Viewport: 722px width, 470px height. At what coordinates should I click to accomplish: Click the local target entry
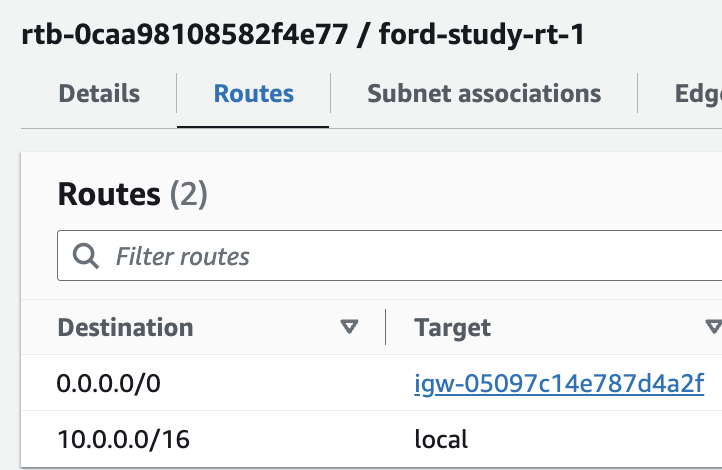[441, 439]
